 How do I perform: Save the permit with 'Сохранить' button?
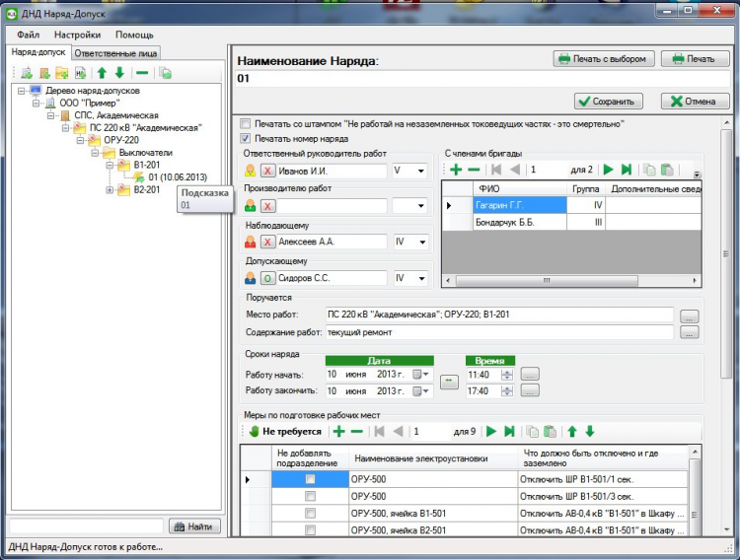(608, 102)
